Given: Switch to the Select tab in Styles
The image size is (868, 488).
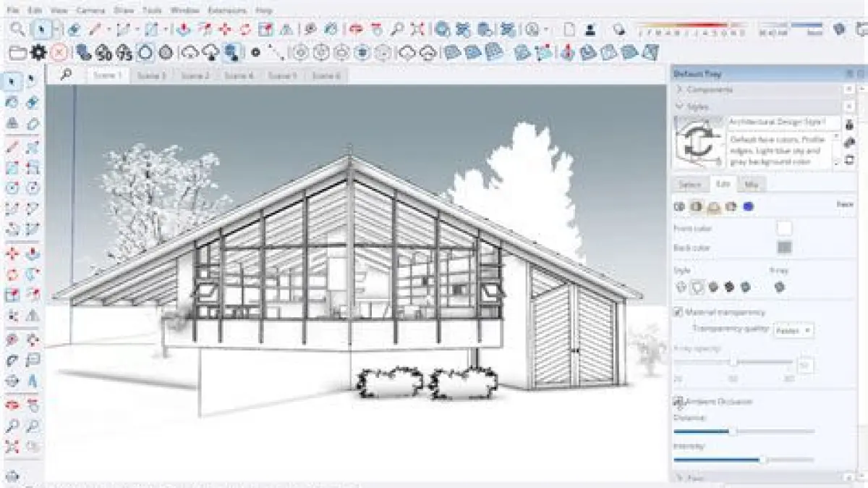Looking at the screenshot, I should tap(690, 185).
